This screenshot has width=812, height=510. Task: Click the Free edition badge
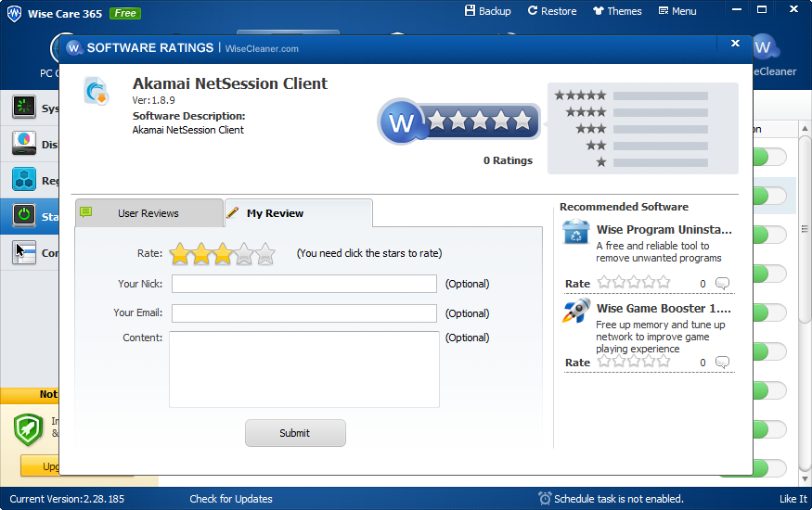[x=125, y=14]
